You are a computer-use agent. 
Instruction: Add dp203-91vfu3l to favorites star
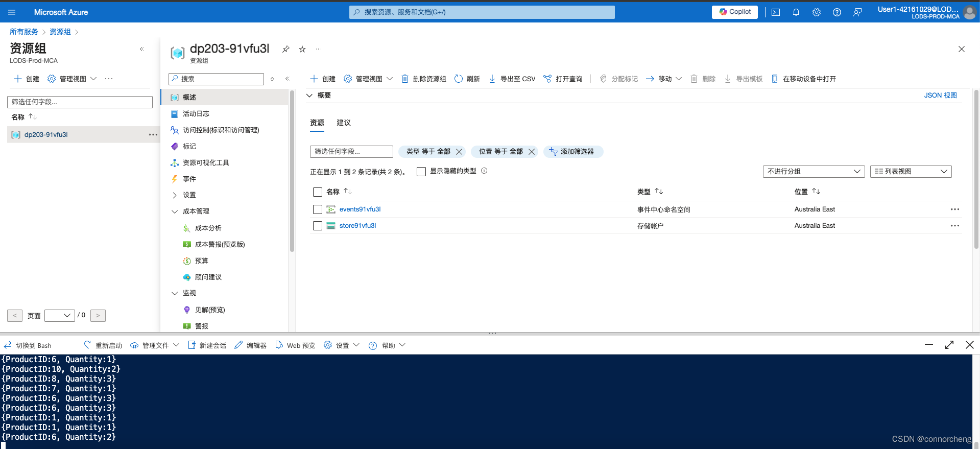click(302, 49)
